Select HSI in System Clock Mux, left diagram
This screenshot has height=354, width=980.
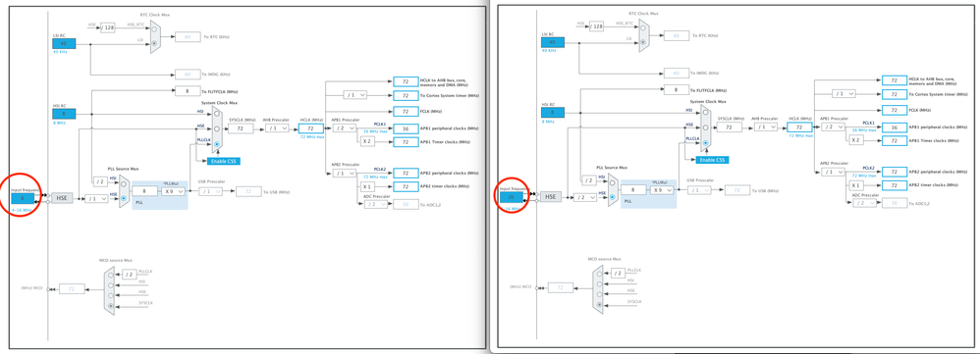pyautogui.click(x=216, y=115)
